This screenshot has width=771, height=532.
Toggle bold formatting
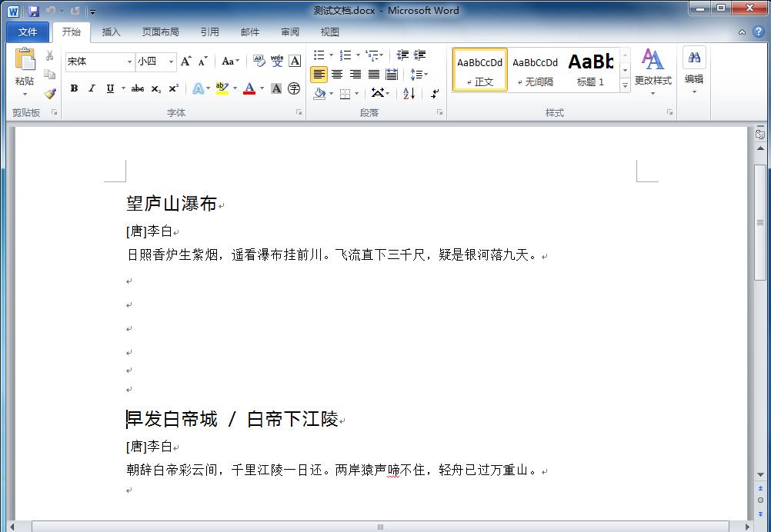click(x=74, y=88)
